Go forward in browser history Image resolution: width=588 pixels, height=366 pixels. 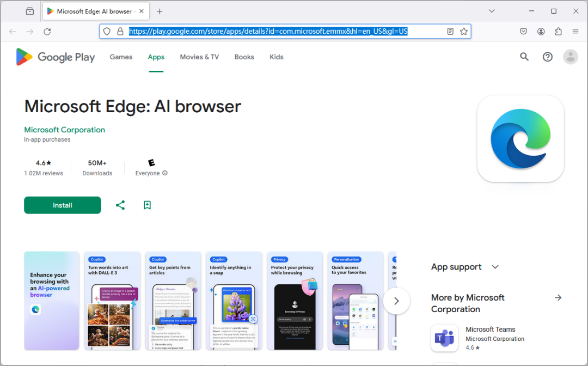(29, 32)
